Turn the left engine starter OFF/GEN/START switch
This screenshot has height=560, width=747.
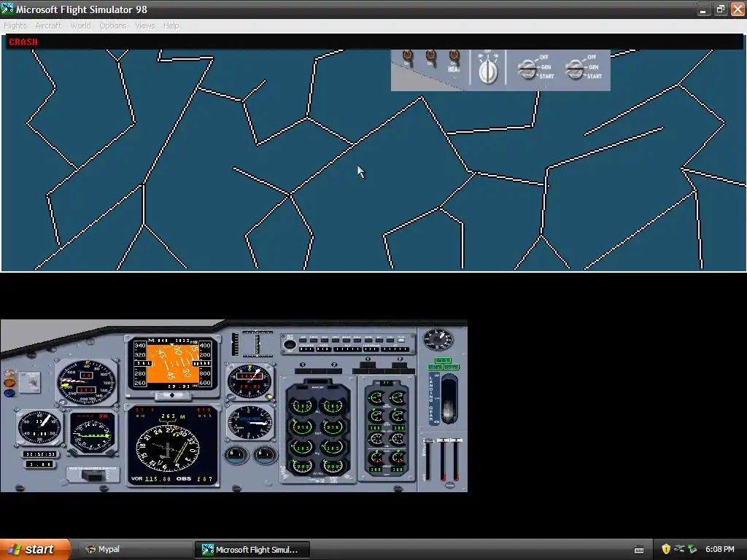528,69
